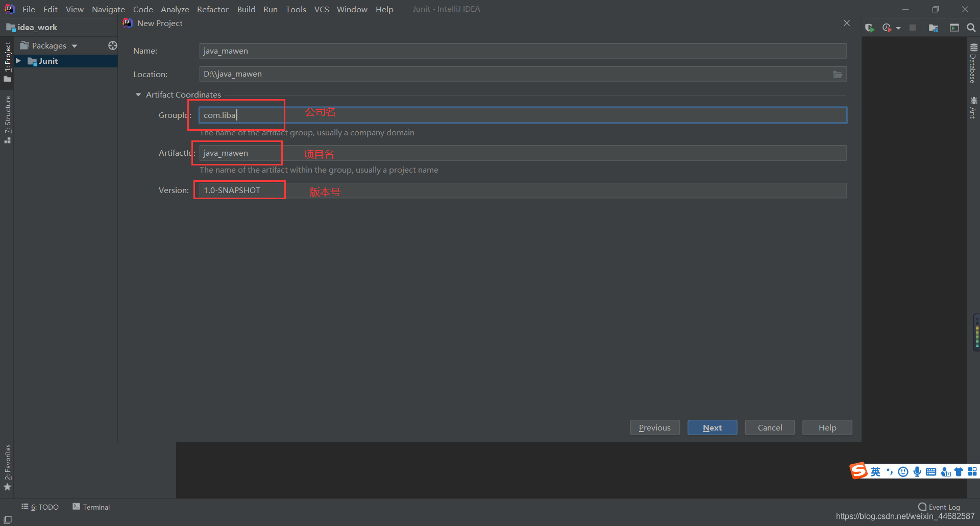Click the idea_work breadcrumb

coord(32,28)
